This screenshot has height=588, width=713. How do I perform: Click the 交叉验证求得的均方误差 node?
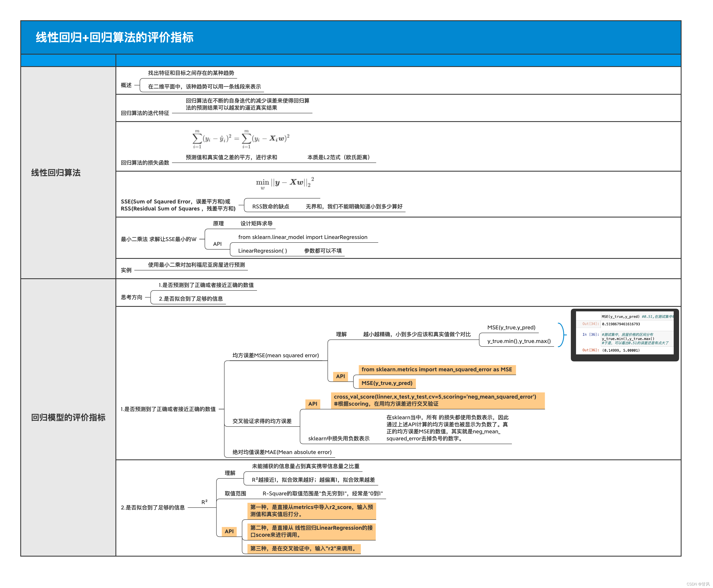262,421
